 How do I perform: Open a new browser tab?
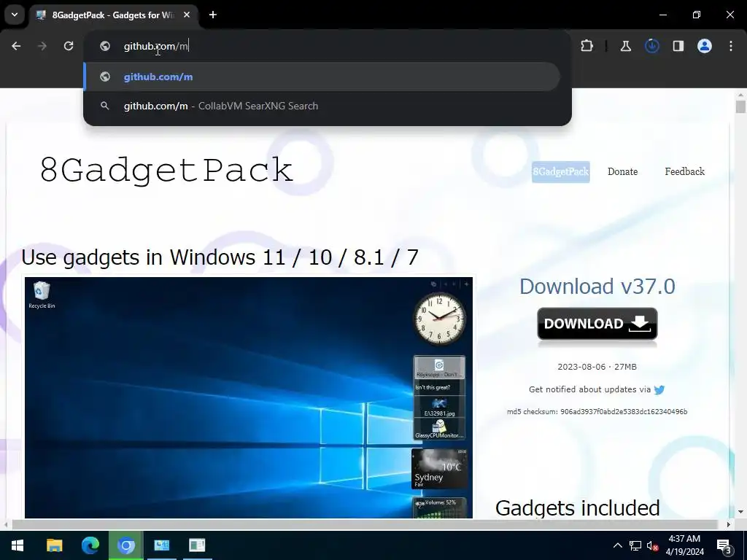pos(213,15)
